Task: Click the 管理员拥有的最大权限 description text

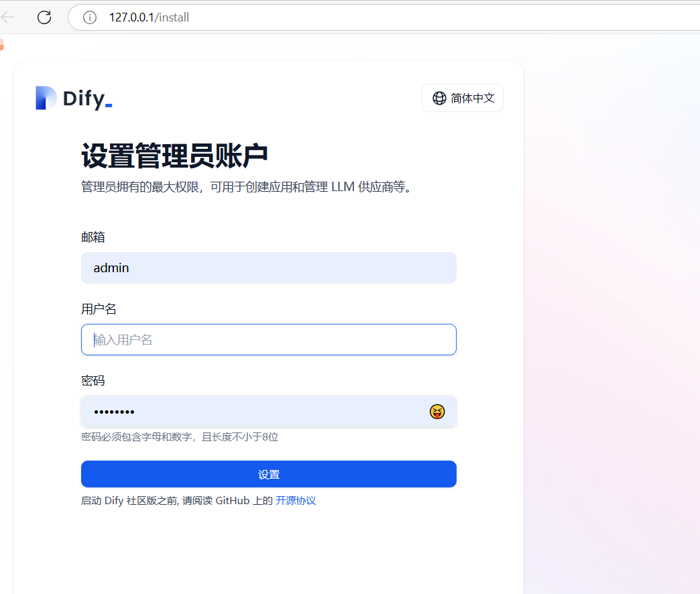Action: [247, 186]
